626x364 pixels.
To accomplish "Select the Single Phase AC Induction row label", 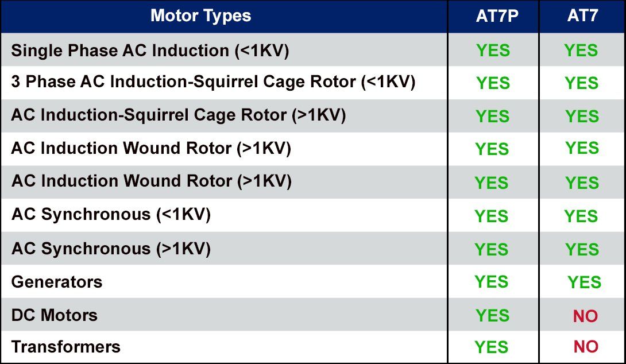I will [x=150, y=51].
